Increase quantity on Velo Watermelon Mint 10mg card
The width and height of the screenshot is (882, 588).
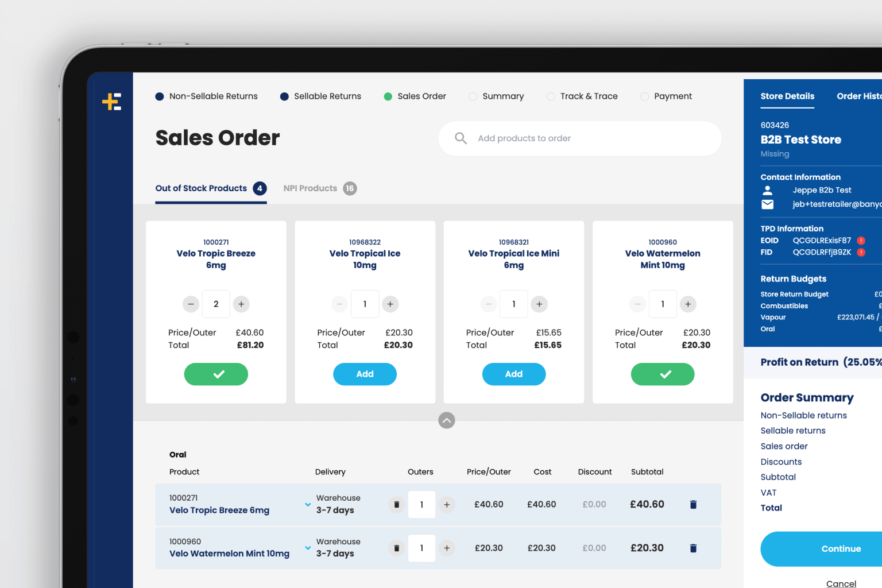(x=688, y=304)
